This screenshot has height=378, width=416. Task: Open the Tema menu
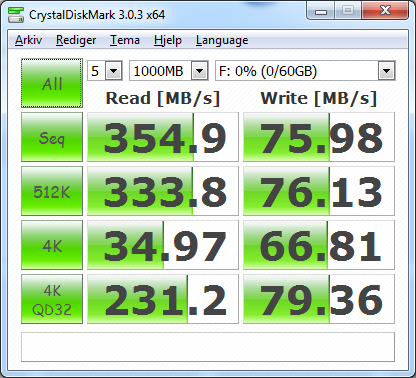point(125,40)
